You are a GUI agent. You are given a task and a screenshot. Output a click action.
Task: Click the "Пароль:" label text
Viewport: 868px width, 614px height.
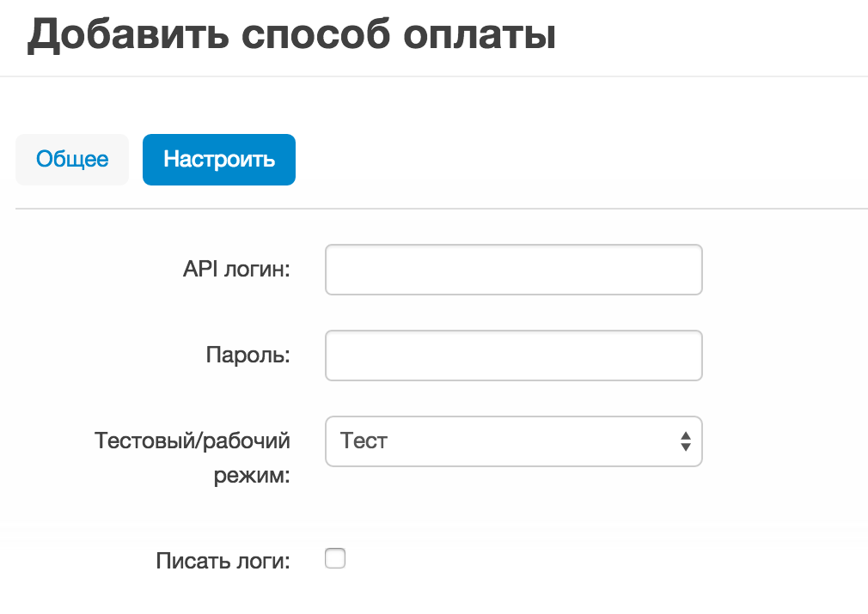coord(248,356)
